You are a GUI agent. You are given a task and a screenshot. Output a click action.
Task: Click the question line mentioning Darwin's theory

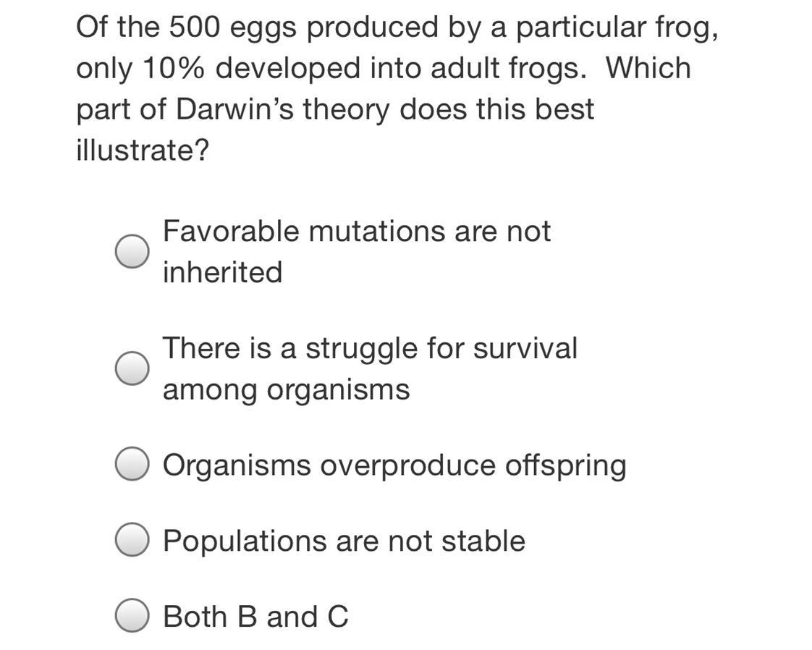point(335,110)
